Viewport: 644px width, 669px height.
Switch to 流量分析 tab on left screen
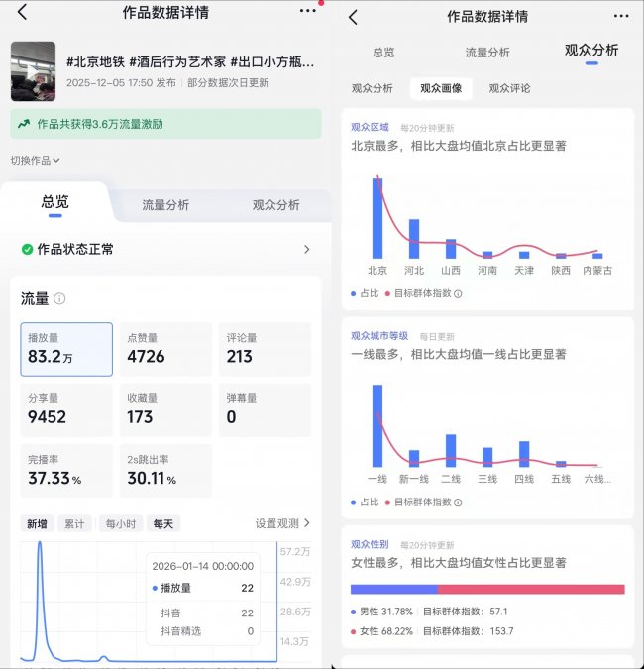pyautogui.click(x=165, y=205)
